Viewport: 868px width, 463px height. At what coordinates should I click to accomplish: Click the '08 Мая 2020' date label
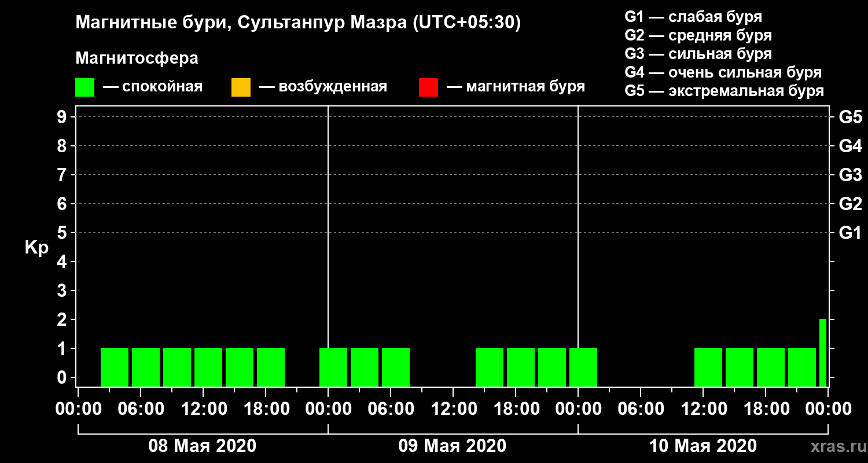(203, 446)
